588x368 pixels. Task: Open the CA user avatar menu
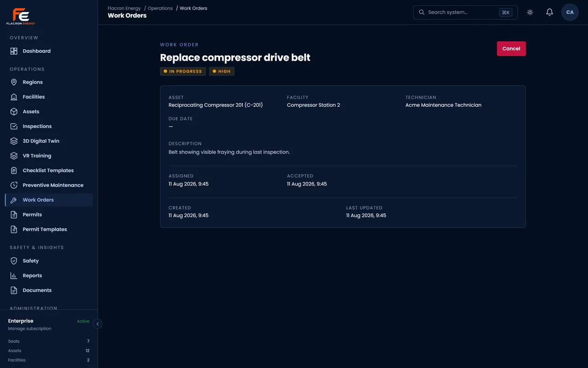tap(570, 12)
